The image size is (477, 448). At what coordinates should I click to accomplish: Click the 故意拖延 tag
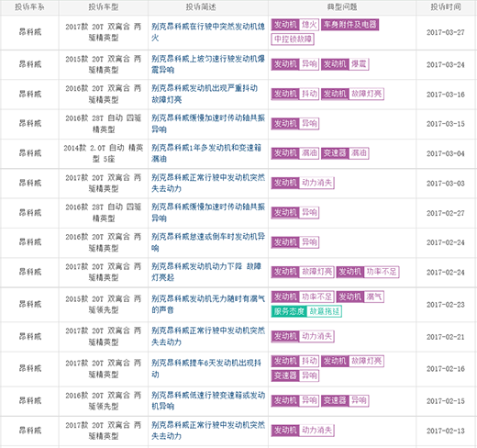click(324, 311)
